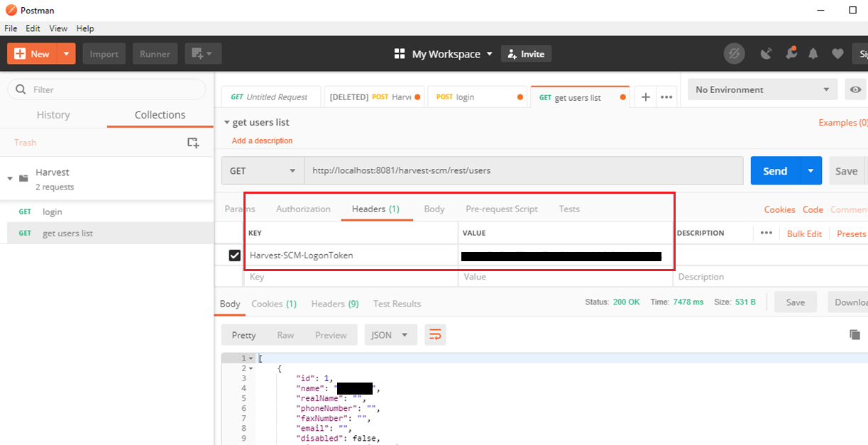Open the notifications bell icon
The image size is (868, 445).
coord(813,54)
